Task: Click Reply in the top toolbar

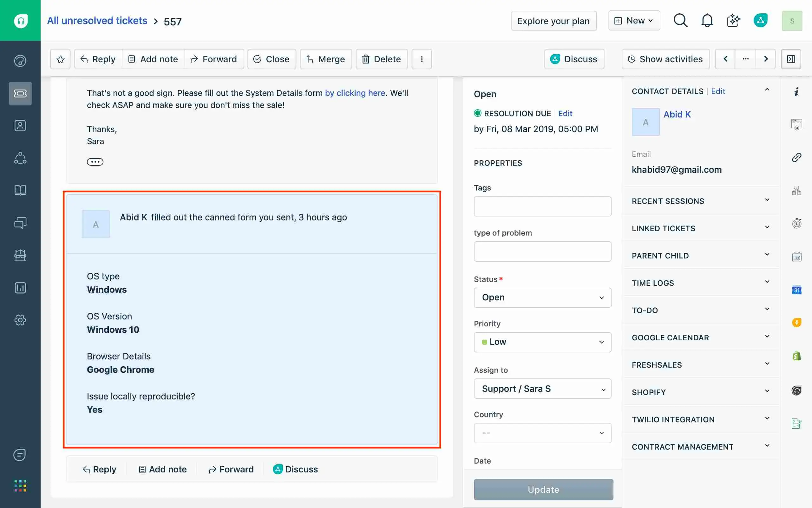Action: [98, 59]
